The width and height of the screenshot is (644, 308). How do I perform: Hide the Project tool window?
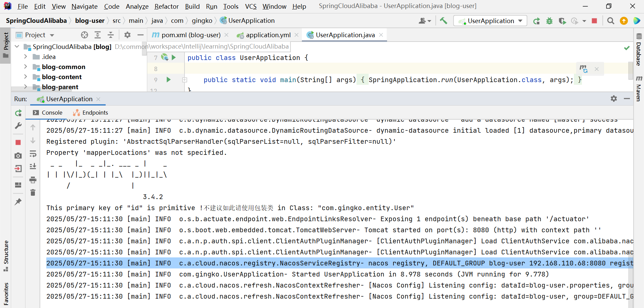141,35
